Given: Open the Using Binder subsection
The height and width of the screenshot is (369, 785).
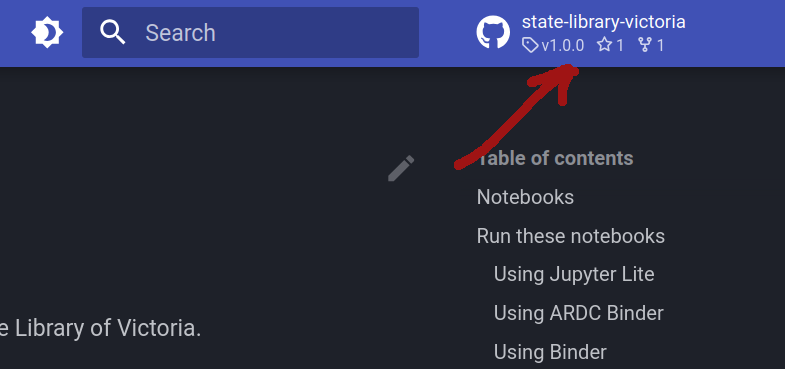Looking at the screenshot, I should pyautogui.click(x=550, y=352).
